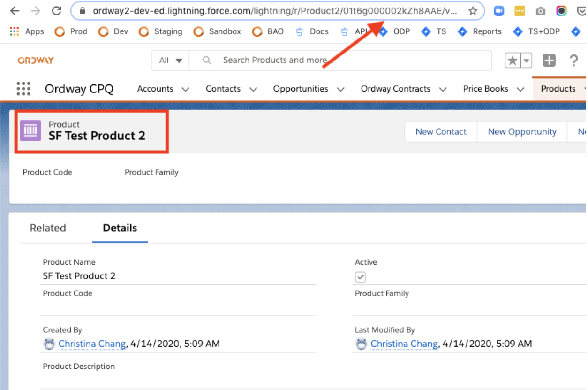Open the Help question mark icon

click(x=573, y=60)
